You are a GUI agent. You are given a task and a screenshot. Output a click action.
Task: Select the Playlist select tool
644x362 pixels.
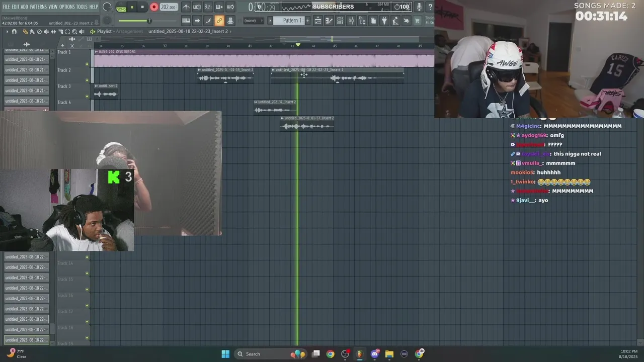coord(67,31)
